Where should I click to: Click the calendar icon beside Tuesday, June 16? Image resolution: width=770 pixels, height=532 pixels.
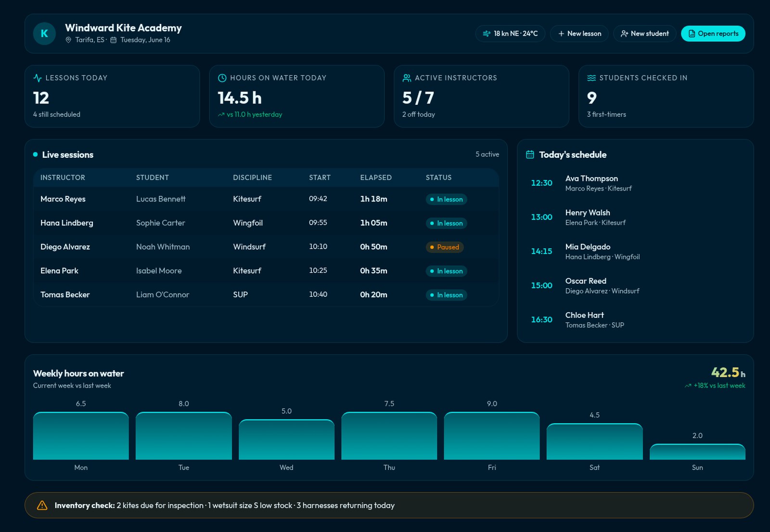click(x=114, y=40)
